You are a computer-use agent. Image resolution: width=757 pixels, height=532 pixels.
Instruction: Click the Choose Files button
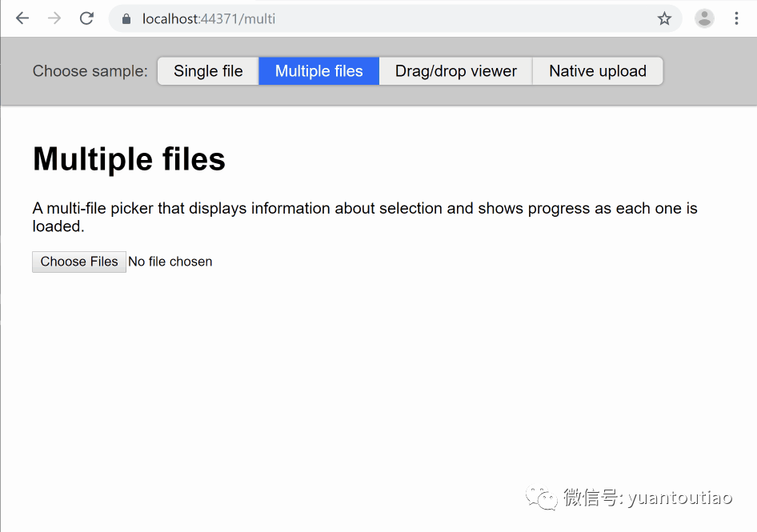pyautogui.click(x=79, y=262)
